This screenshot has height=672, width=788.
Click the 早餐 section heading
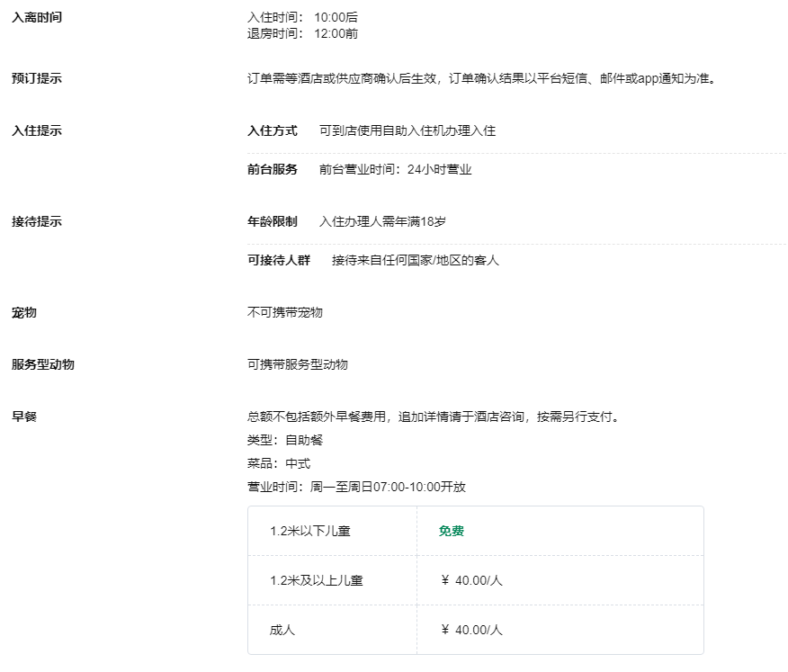pyautogui.click(x=24, y=417)
